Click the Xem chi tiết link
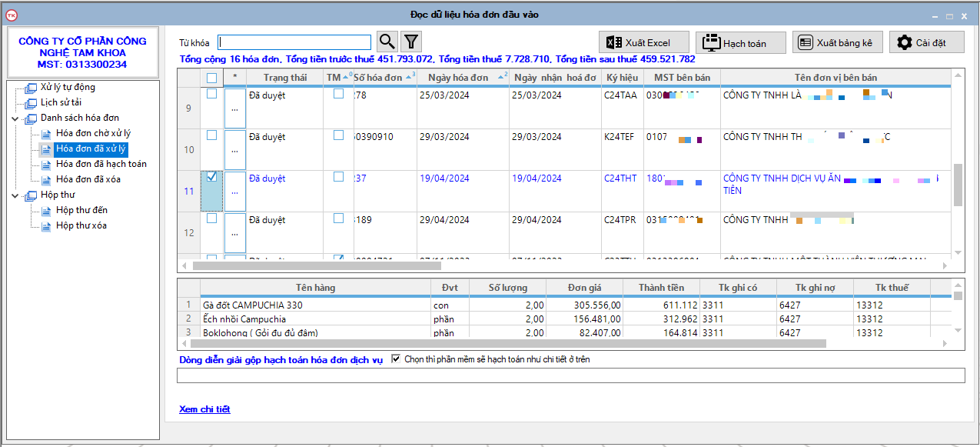Image resolution: width=980 pixels, height=447 pixels. pos(204,409)
